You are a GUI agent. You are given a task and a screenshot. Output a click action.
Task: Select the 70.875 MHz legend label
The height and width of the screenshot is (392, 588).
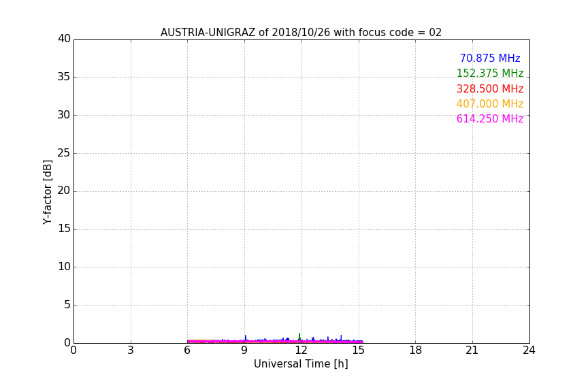490,59
